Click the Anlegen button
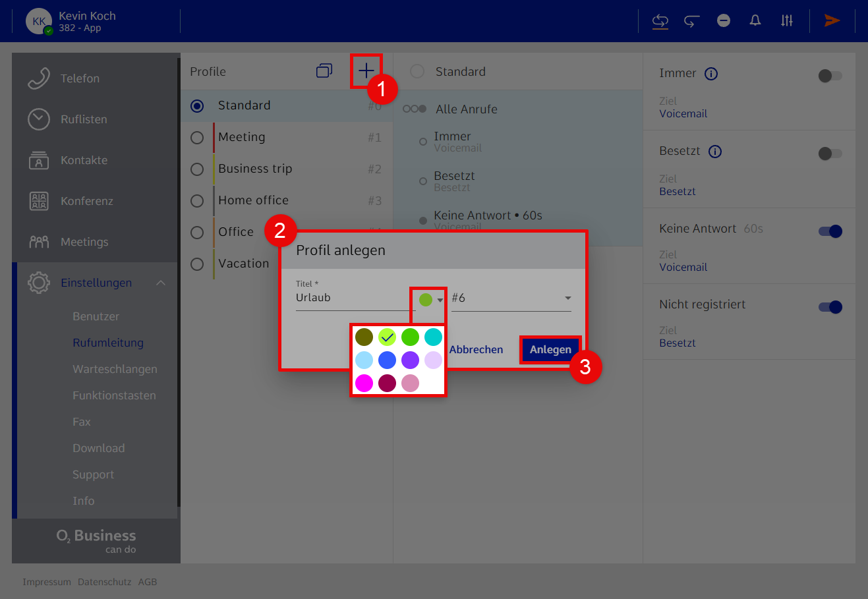Screen dimensions: 868x599 point(550,350)
